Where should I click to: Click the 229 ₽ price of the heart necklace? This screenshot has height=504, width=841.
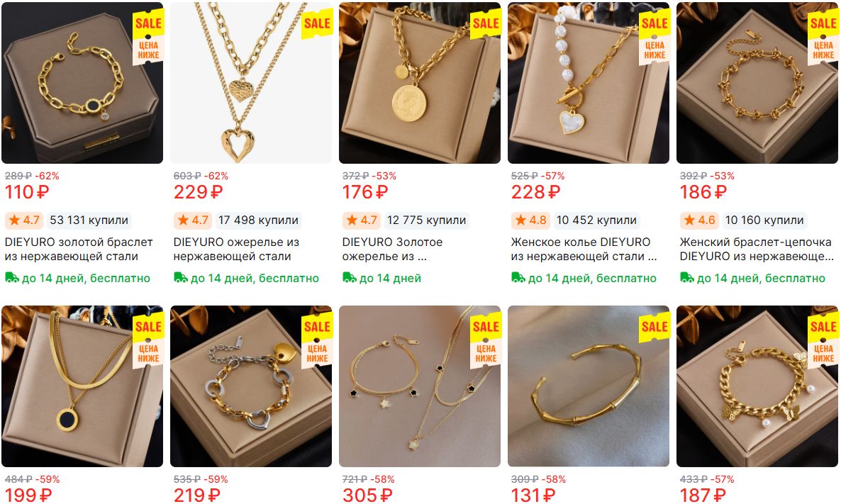(x=198, y=192)
